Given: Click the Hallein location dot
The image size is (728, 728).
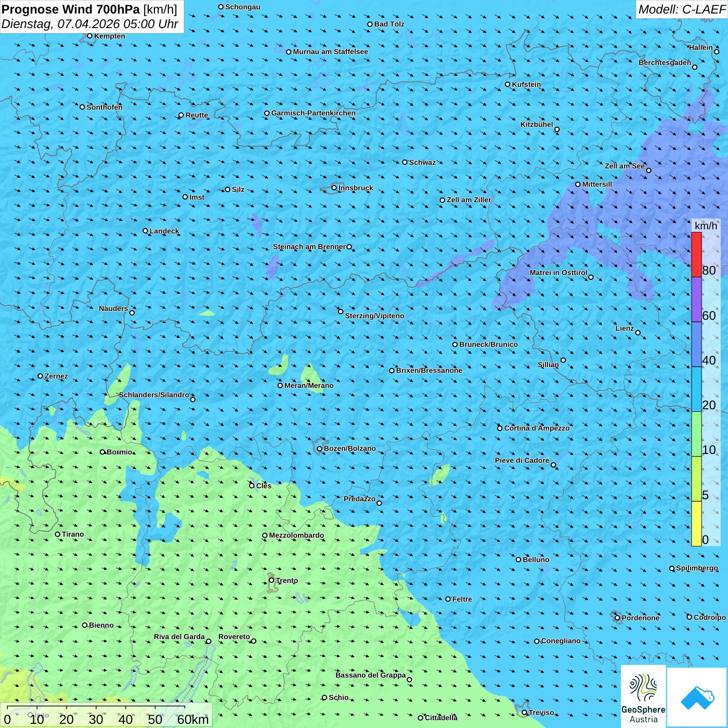Looking at the screenshot, I should (x=717, y=51).
